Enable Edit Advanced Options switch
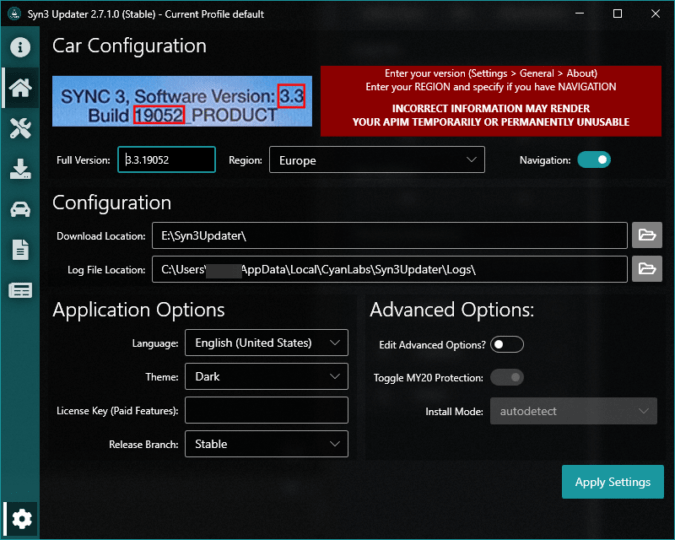 tap(507, 344)
